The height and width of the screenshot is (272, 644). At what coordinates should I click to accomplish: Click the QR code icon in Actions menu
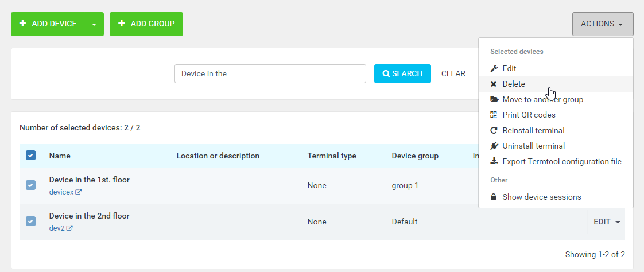click(x=494, y=115)
